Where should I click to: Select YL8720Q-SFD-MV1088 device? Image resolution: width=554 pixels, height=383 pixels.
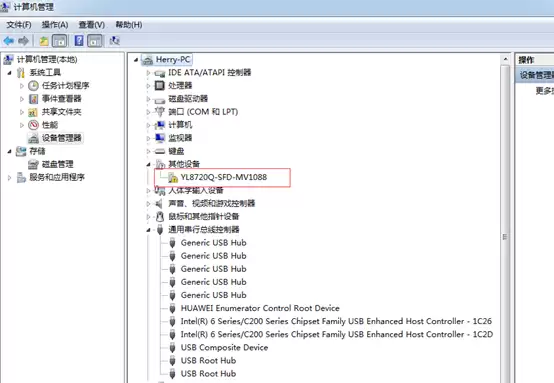pos(224,177)
